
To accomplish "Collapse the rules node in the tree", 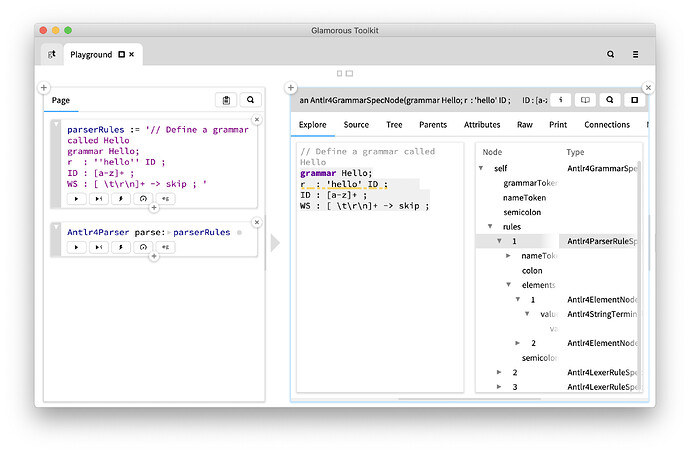I will click(x=490, y=226).
